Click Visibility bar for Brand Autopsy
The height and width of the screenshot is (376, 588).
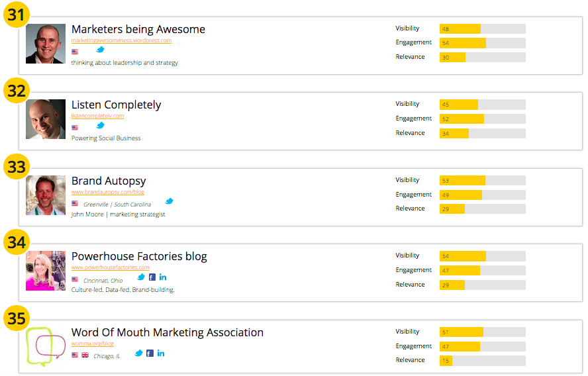[x=482, y=180]
